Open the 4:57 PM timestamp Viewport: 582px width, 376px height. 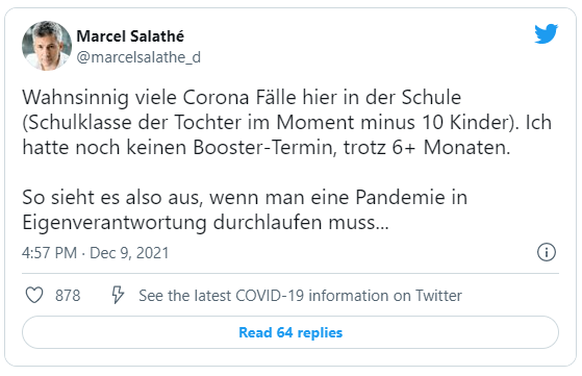click(x=49, y=253)
